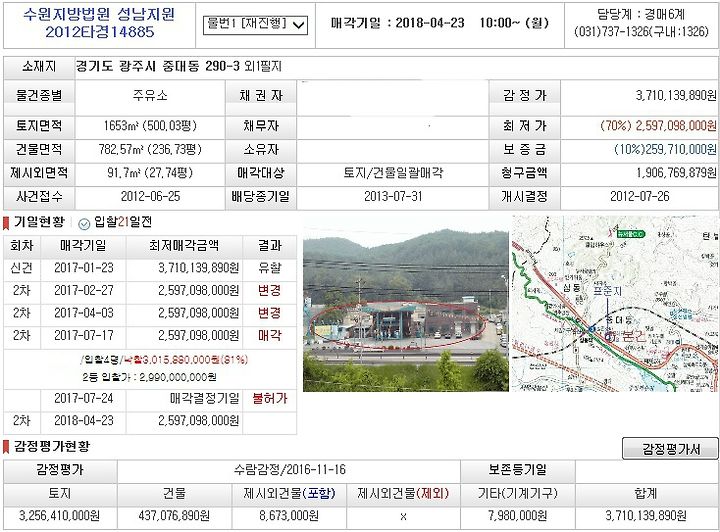Click the 감정평가서 button
The height and width of the screenshot is (532, 720).
click(670, 448)
